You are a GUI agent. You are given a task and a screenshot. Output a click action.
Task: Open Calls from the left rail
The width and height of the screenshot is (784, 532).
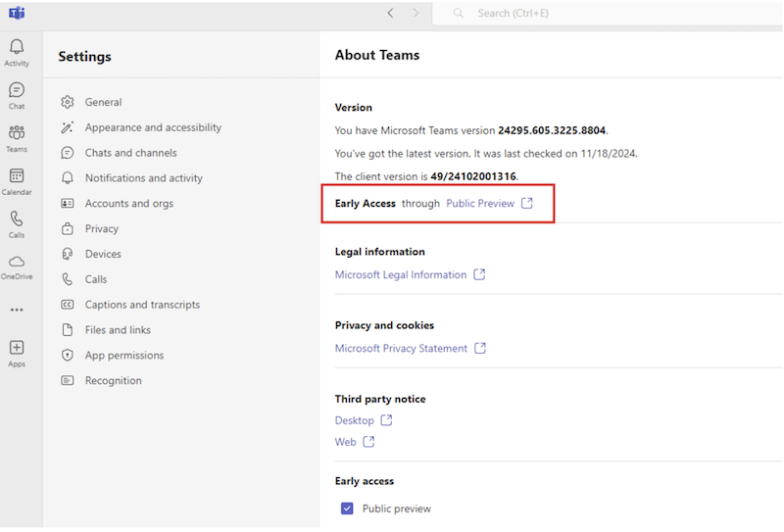pos(17,221)
